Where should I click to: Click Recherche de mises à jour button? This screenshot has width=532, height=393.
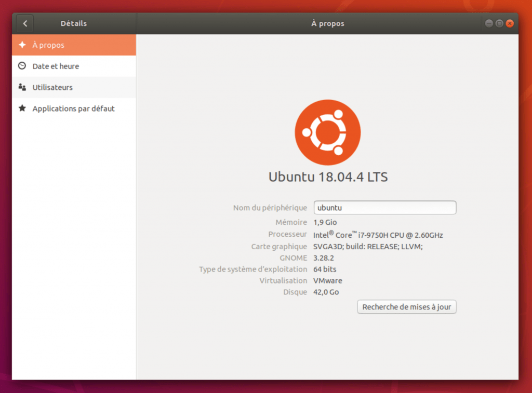tap(406, 307)
